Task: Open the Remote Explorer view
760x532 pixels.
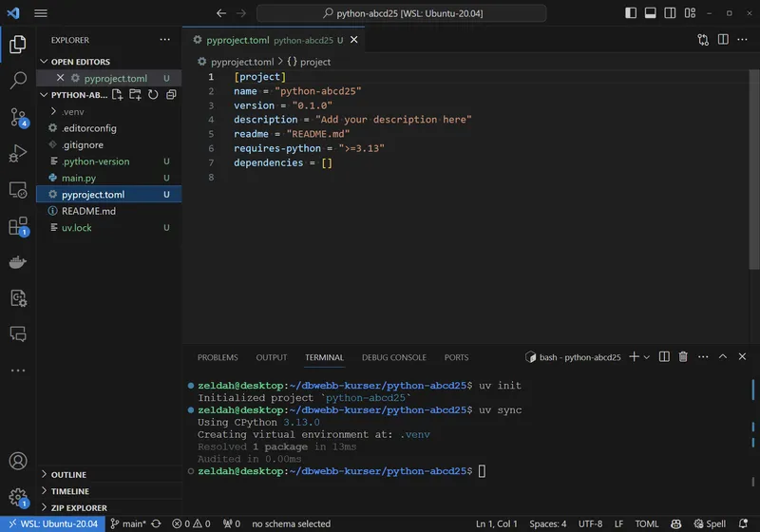Action: point(18,190)
